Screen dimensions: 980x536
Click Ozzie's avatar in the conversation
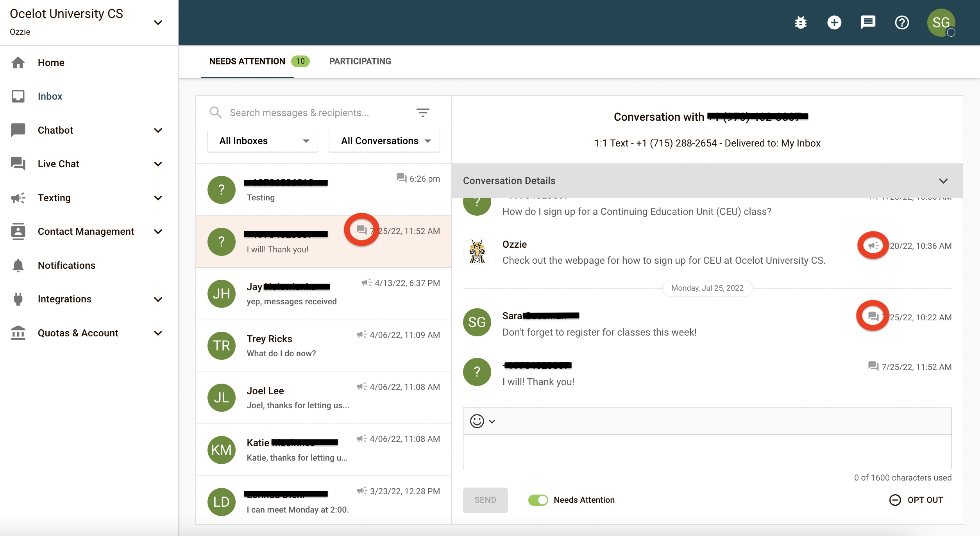coord(477,250)
